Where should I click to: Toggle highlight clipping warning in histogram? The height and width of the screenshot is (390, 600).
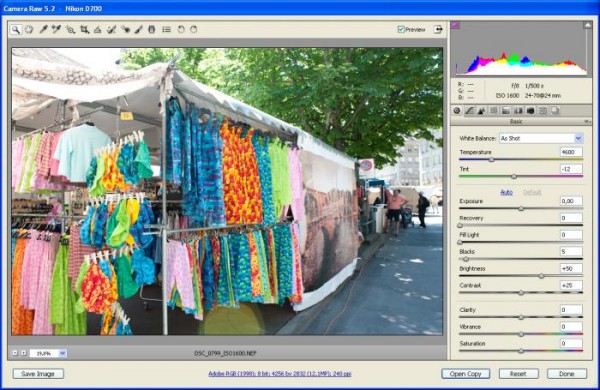pos(587,25)
